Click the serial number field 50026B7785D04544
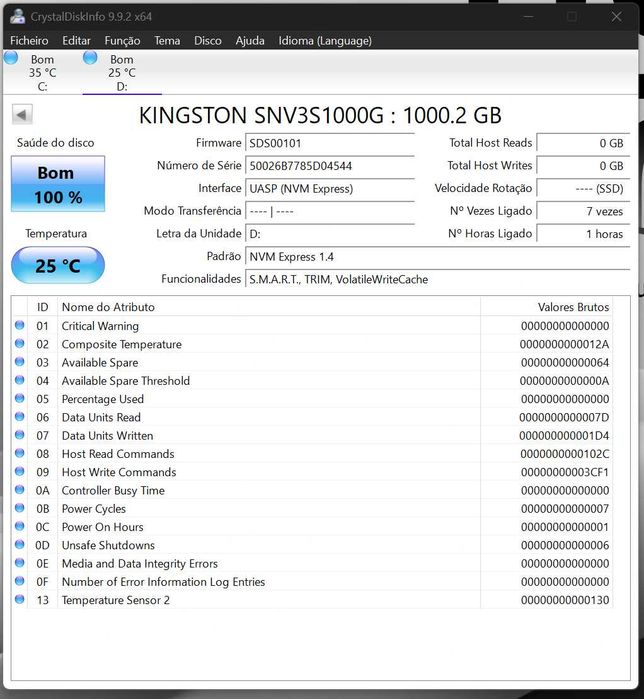 [x=330, y=166]
